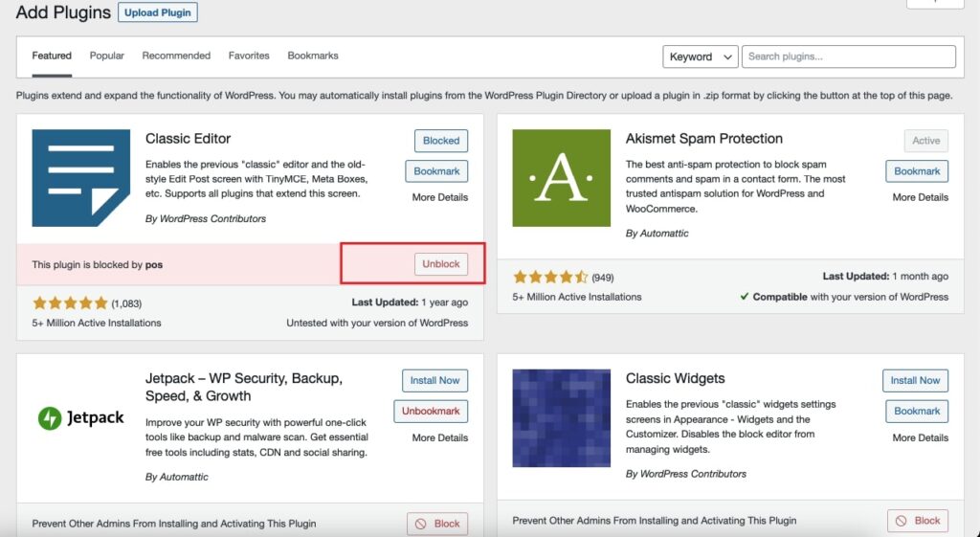
Task: Click Akismet's star rating
Action: (550, 277)
